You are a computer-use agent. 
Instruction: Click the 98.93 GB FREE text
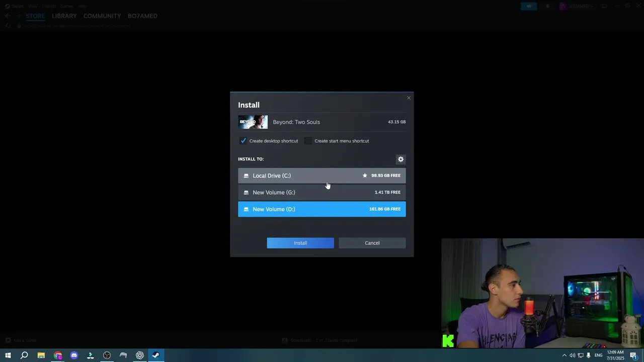coord(386,175)
